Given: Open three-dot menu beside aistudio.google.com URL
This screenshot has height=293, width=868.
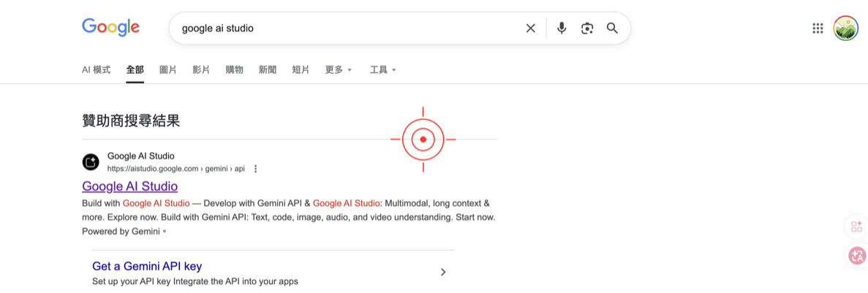Looking at the screenshot, I should pyautogui.click(x=255, y=169).
